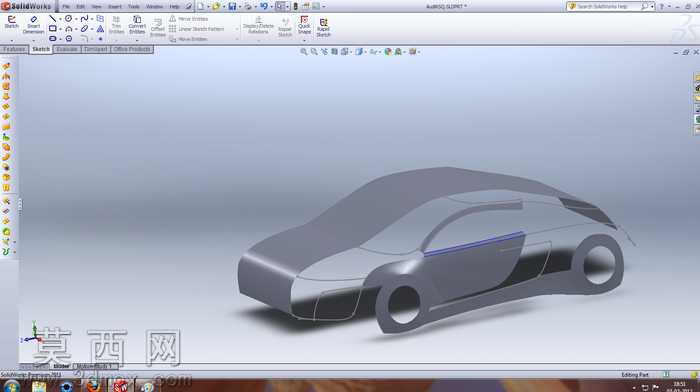Switch to the Motion Study 1 tab
700x392 pixels.
[94, 366]
